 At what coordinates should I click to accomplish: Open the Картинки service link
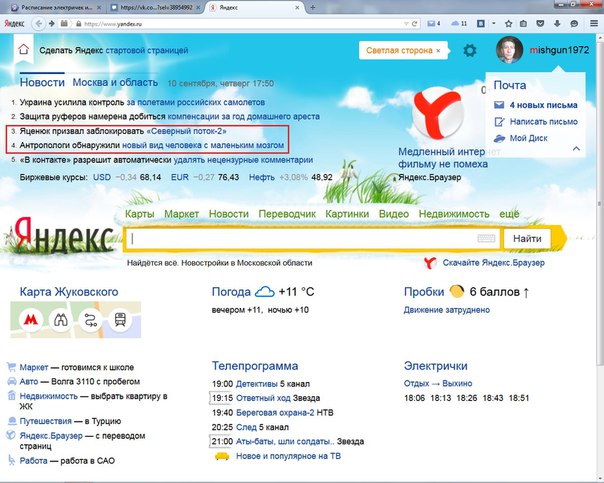pos(347,214)
